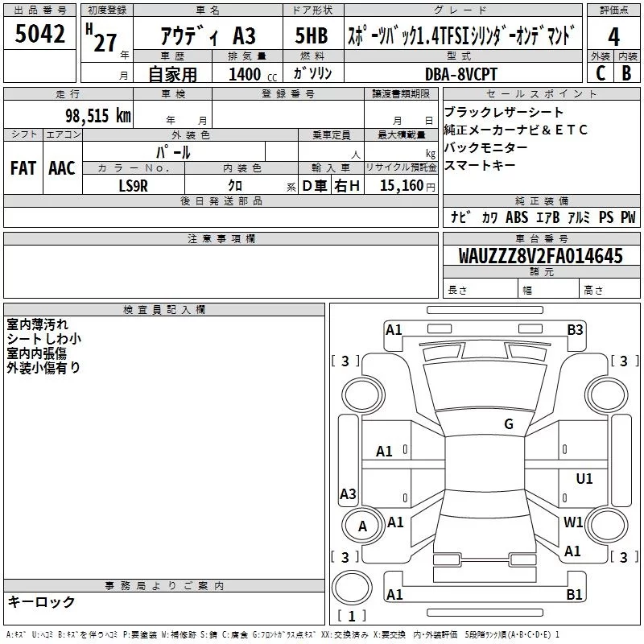Image resolution: width=644 pixels, height=644 pixels.
Task: Select sales point バックモニター
Action: pos(486,147)
